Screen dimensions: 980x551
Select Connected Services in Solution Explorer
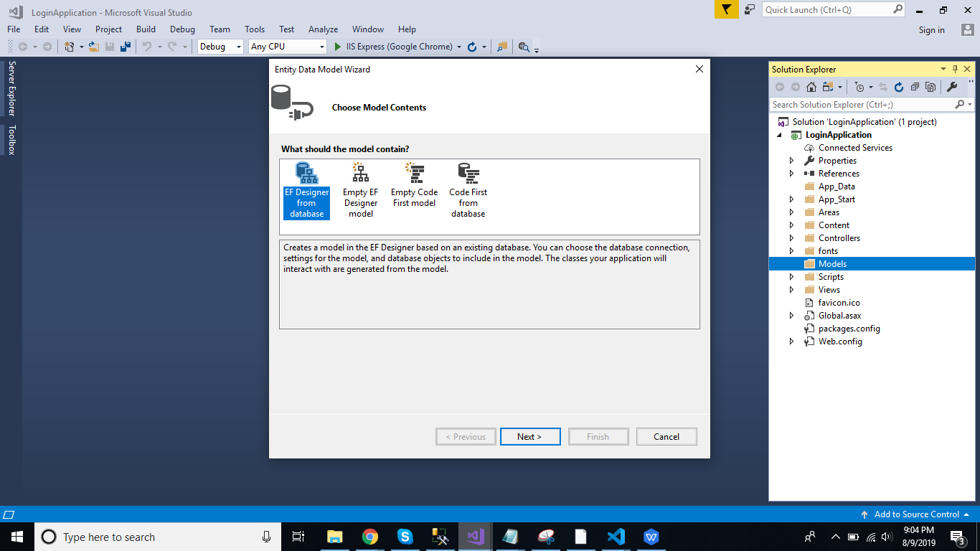coord(855,148)
